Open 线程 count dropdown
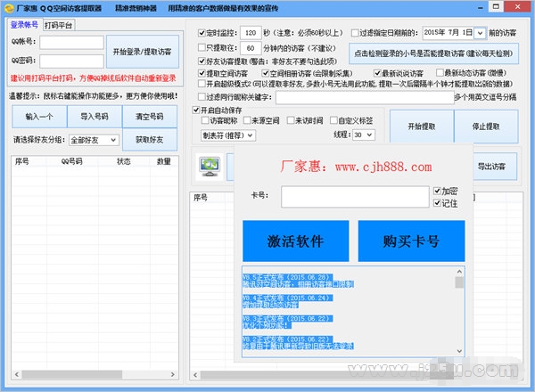 coord(364,135)
